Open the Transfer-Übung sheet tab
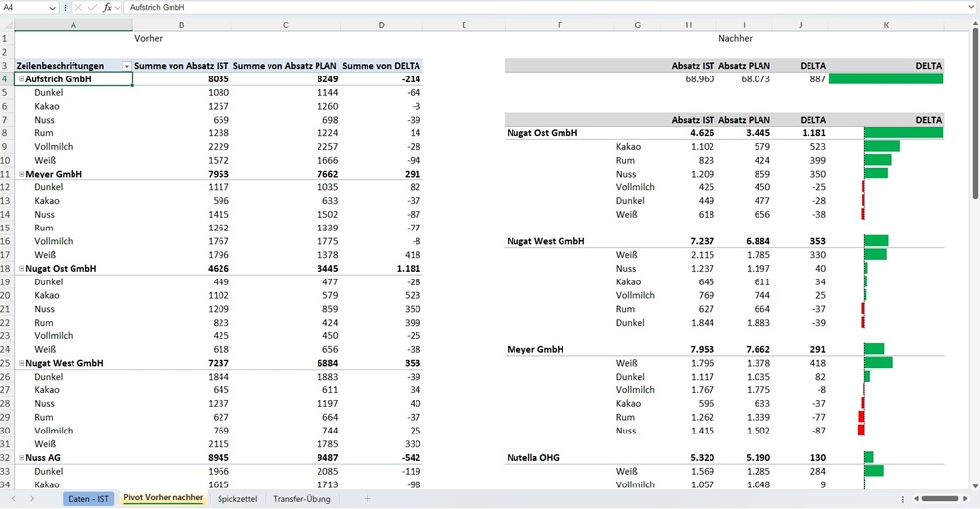980x509 pixels. pyautogui.click(x=302, y=499)
